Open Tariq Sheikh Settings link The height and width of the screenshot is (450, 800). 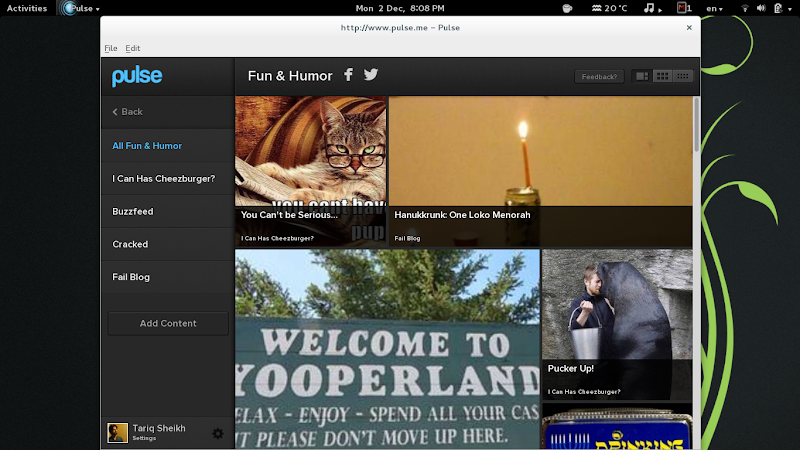[x=144, y=438]
